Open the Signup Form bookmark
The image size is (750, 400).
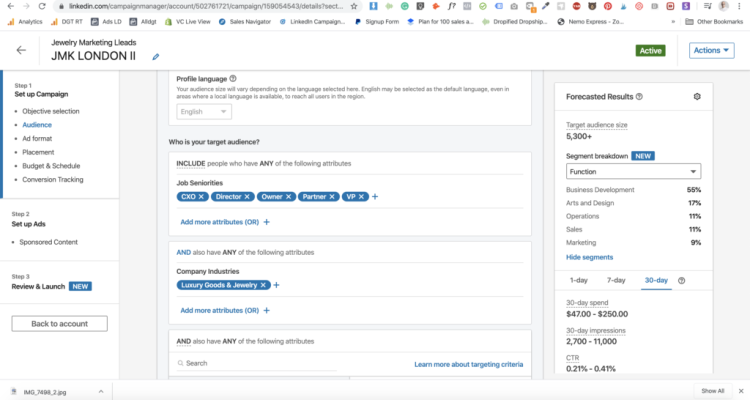[x=377, y=22]
